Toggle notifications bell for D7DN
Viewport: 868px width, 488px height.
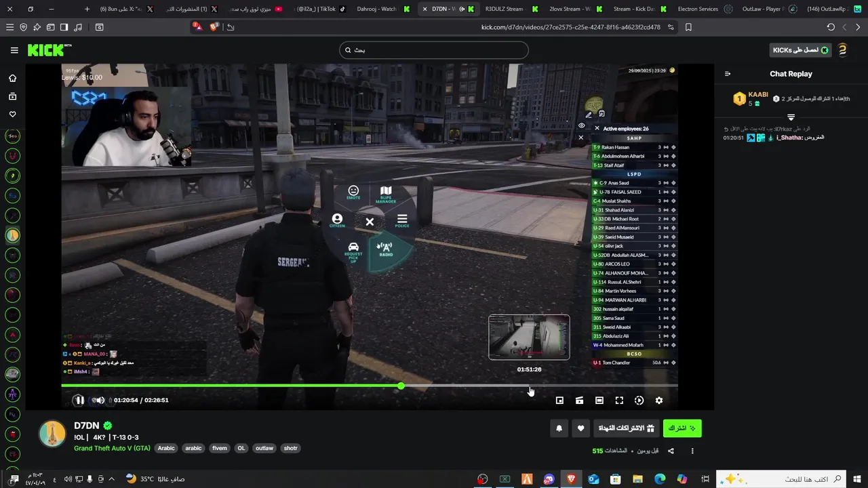pos(559,428)
